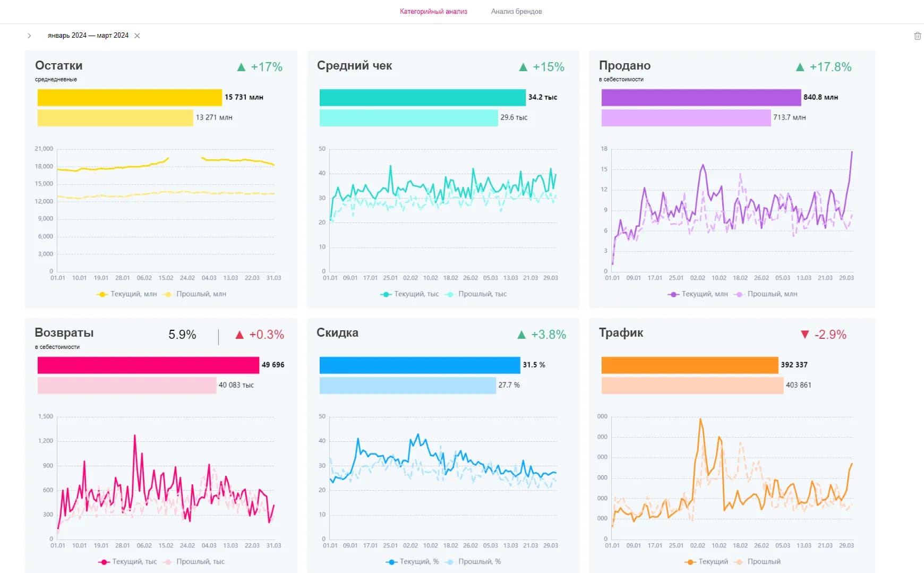Click the purple 840.8 млн bar
This screenshot has width=924, height=573.
tap(700, 98)
